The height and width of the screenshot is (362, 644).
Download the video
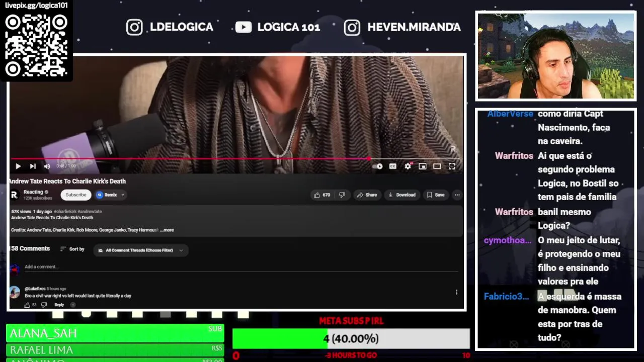(x=402, y=195)
